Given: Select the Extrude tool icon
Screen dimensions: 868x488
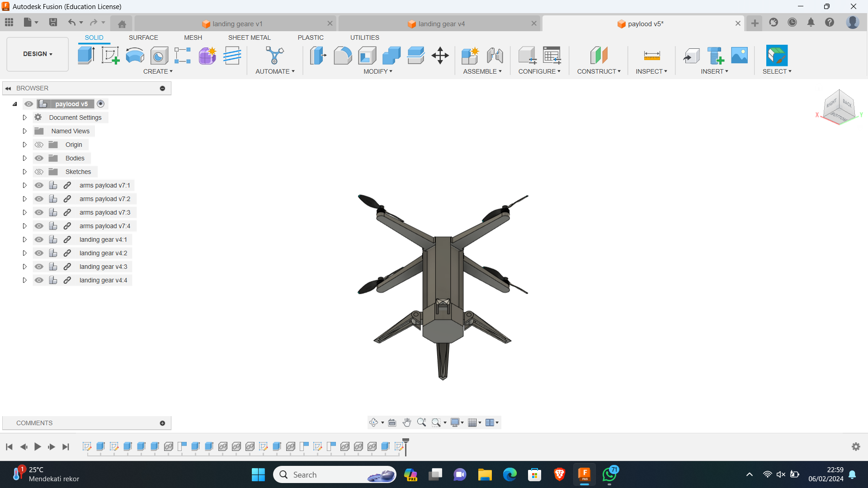Looking at the screenshot, I should (x=86, y=56).
